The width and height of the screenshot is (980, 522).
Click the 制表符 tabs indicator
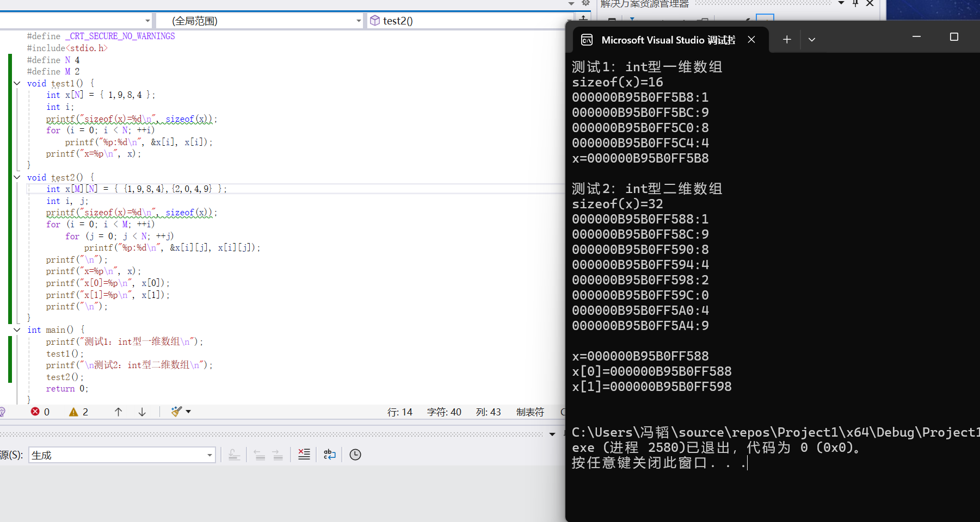tap(530, 412)
